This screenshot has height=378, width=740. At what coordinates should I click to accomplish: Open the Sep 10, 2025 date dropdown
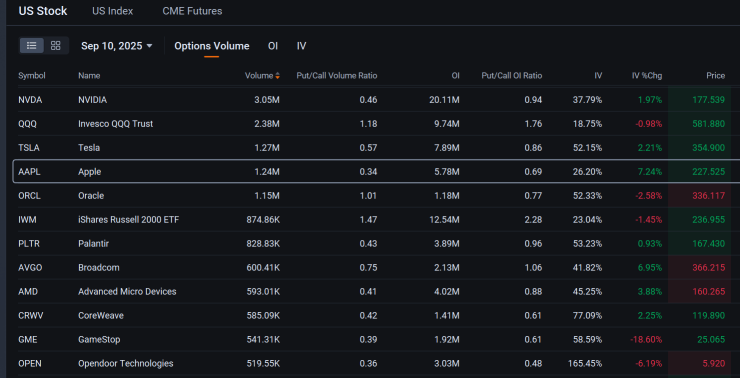point(117,46)
